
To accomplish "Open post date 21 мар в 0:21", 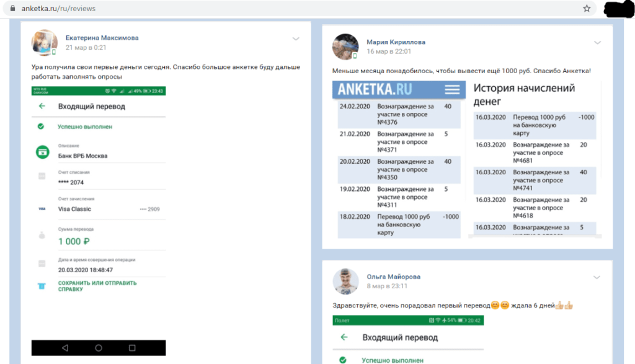I will pos(86,47).
